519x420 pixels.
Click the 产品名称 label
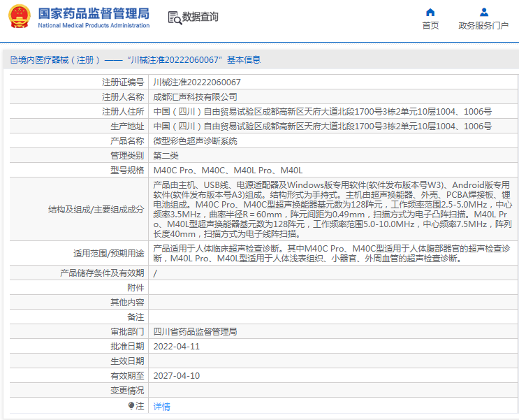pos(127,140)
